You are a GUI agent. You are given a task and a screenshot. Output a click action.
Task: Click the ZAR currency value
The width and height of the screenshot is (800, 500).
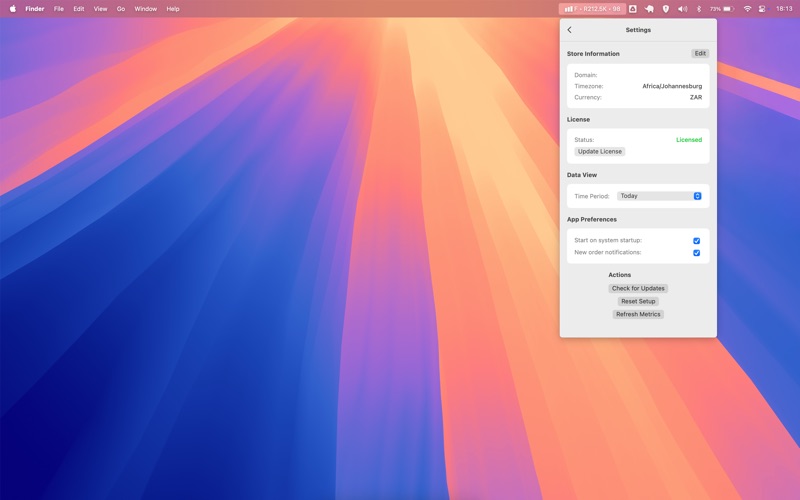[696, 97]
